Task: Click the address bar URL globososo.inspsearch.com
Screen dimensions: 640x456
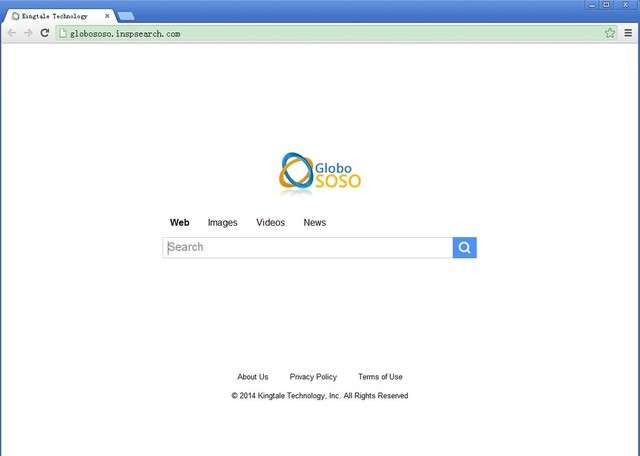Action: point(125,34)
